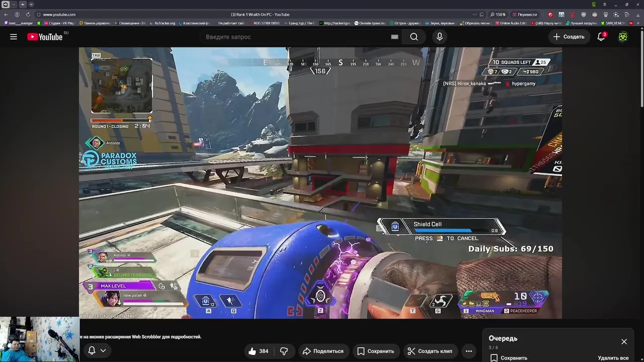Open the profile circle icon next to back arrow
The image size is (644, 362).
17,15
